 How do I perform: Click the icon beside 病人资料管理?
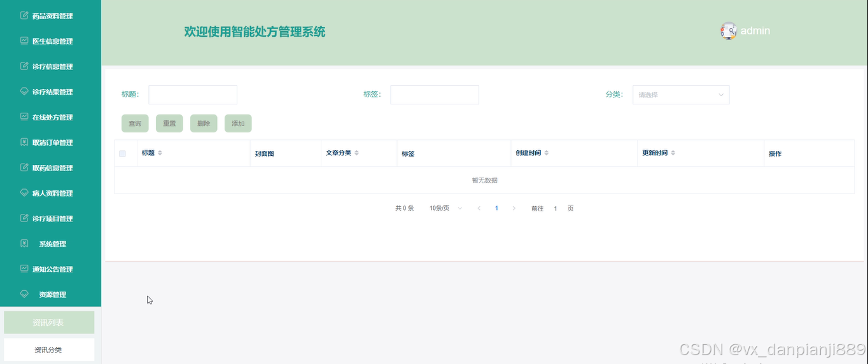[x=24, y=193]
